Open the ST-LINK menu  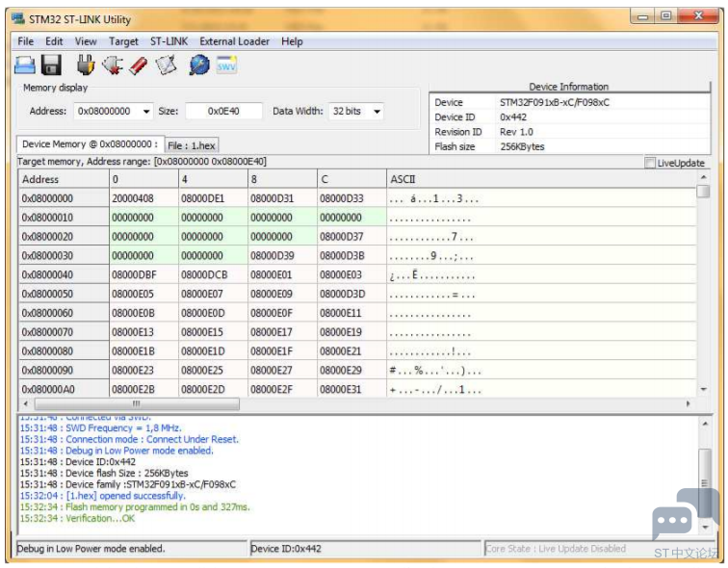coord(169,41)
